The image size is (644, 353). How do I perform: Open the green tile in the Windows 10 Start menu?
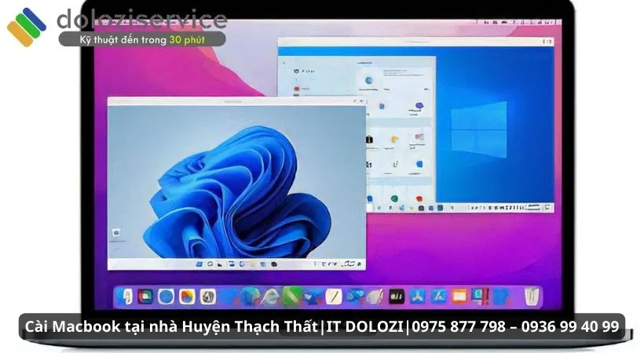click(x=394, y=199)
